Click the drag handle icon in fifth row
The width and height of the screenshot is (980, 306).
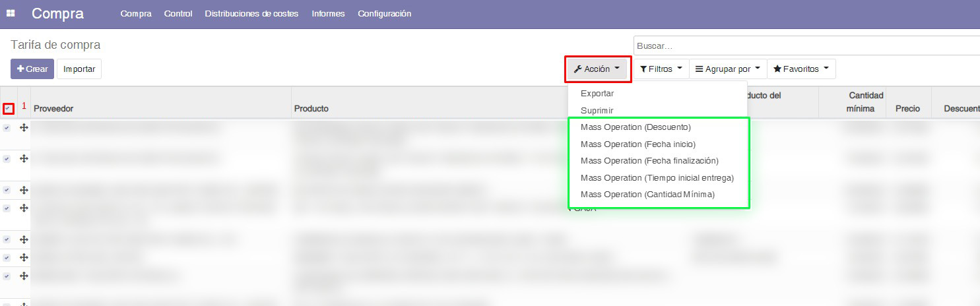point(24,239)
